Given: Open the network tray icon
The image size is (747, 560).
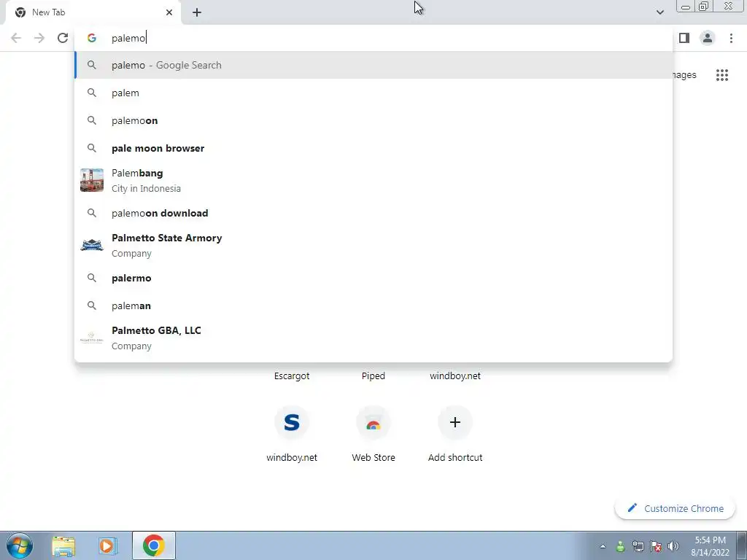Looking at the screenshot, I should [x=638, y=546].
